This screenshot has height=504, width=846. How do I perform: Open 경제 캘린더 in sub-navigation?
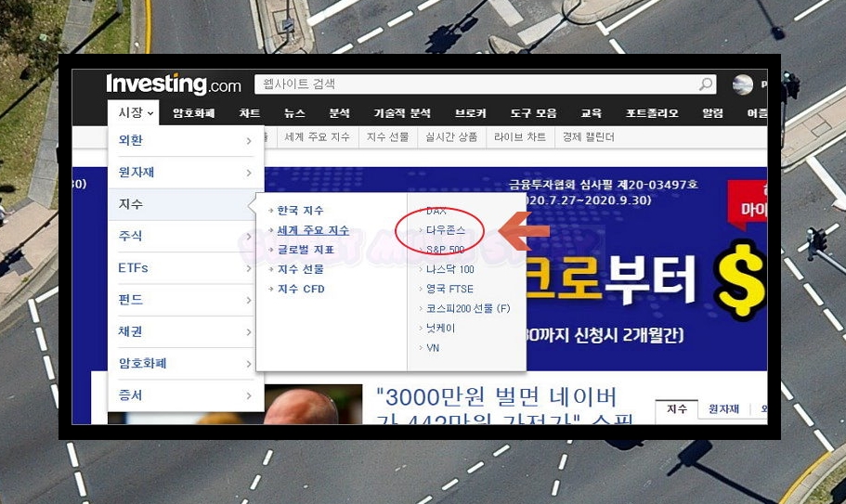tap(589, 137)
